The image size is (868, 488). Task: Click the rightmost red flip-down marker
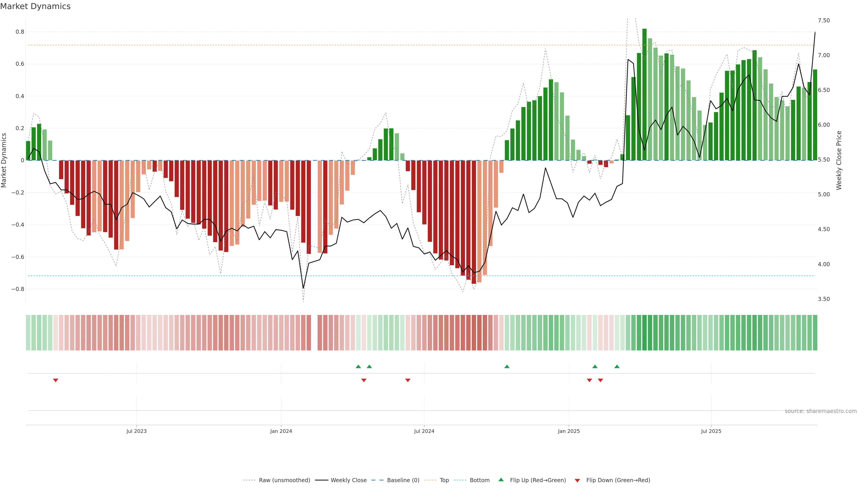[600, 380]
